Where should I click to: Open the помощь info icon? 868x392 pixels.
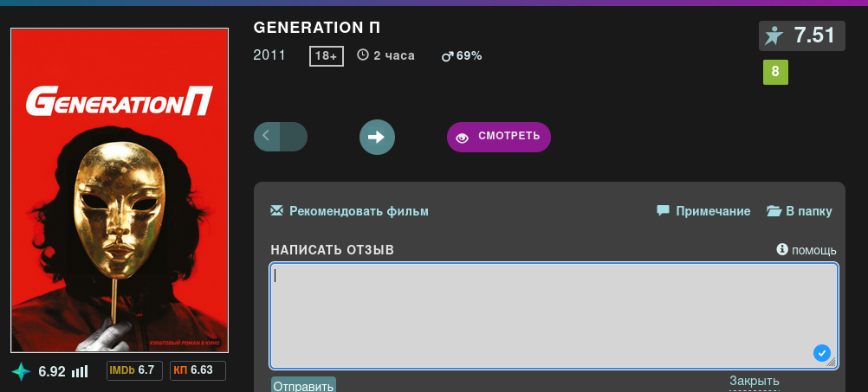[782, 249]
